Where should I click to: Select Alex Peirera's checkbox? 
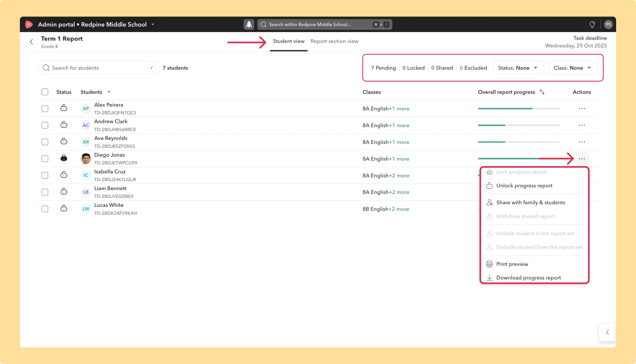click(x=45, y=108)
